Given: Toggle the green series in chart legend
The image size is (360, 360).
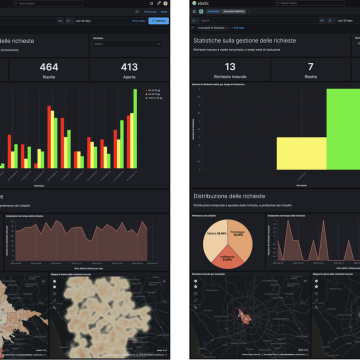Looking at the screenshot, I should click(154, 98).
